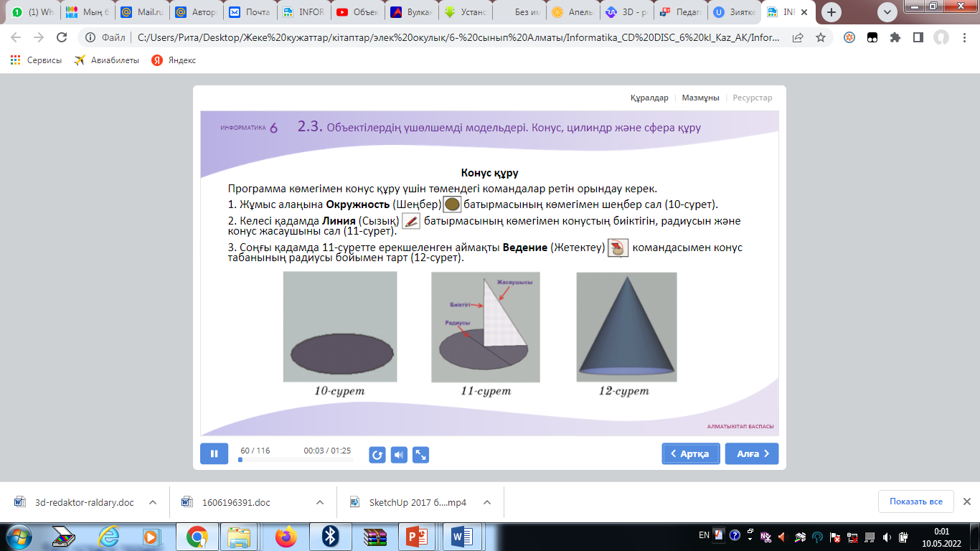This screenshot has height=551, width=980.
Task: Open the scanner app on the taskbar
Action: (x=64, y=536)
